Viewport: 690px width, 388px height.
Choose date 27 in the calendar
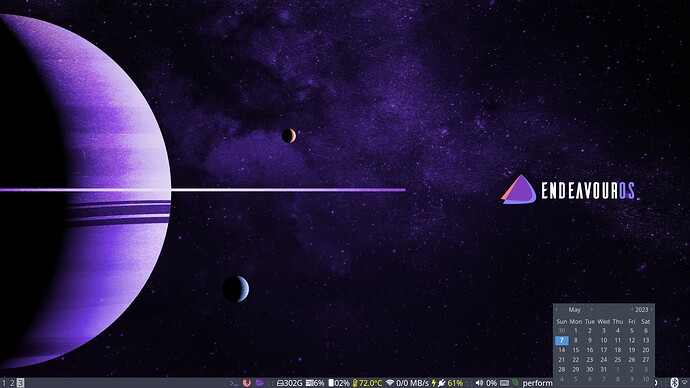[646, 359]
